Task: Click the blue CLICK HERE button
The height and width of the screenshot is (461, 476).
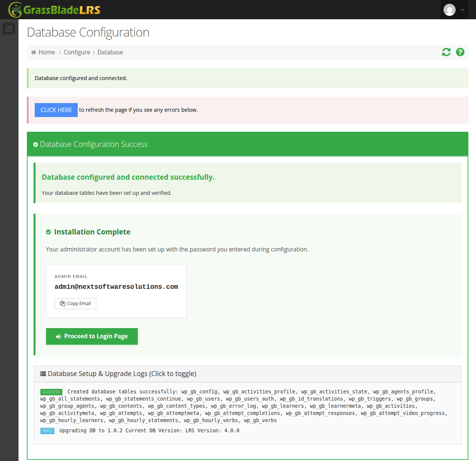Action: (x=56, y=110)
